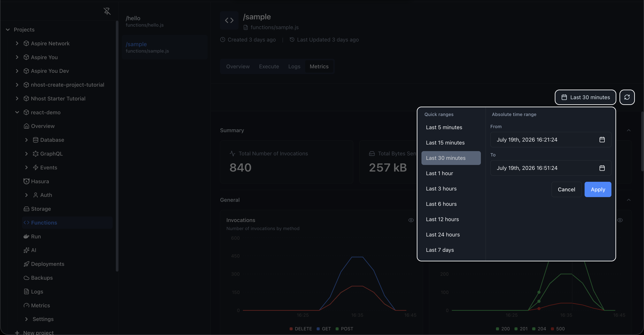Image resolution: width=644 pixels, height=335 pixels.
Task: Unpin the sidebar with the pin icon
Action: tap(107, 11)
